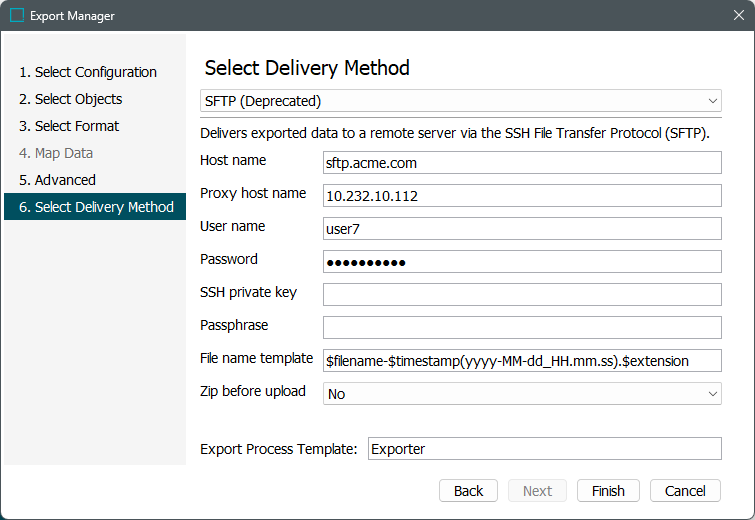Screen dimensions: 755x520
Task: Click the File name template field
Action: click(x=521, y=360)
